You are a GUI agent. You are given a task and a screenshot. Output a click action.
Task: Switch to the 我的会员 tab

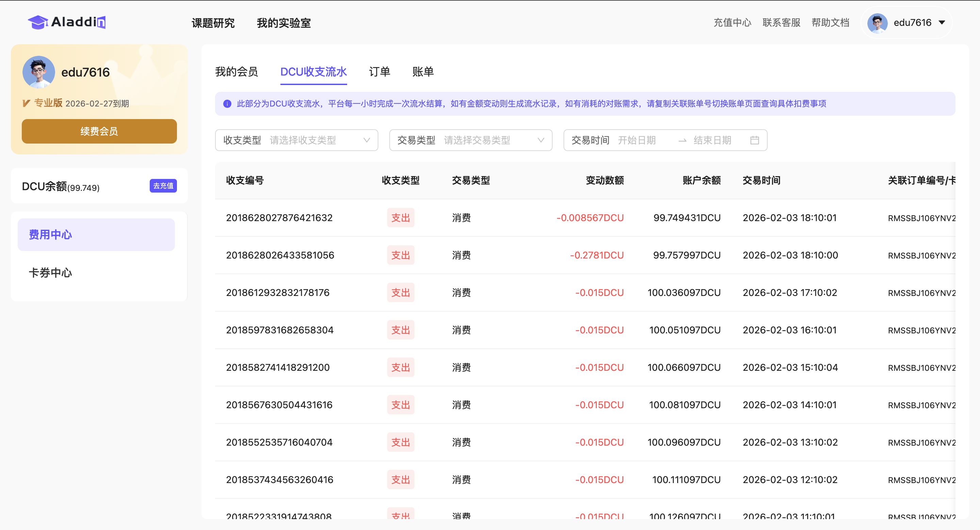[236, 72]
